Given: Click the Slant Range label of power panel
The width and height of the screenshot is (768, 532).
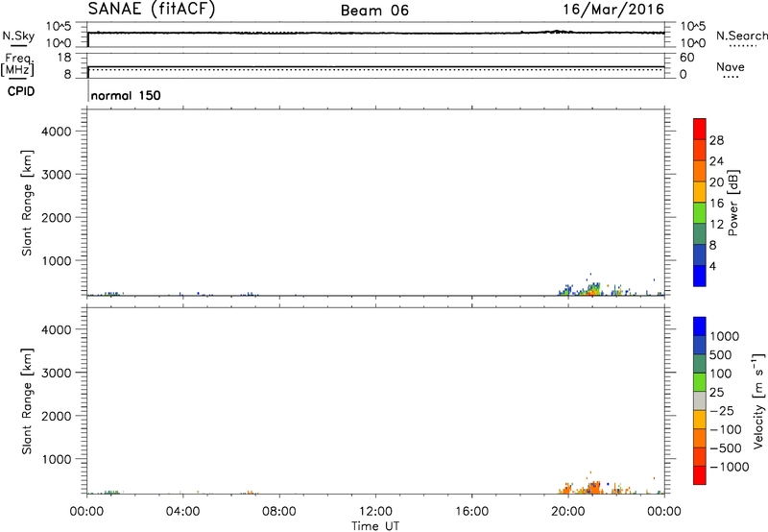Looking at the screenshot, I should pyautogui.click(x=27, y=203).
